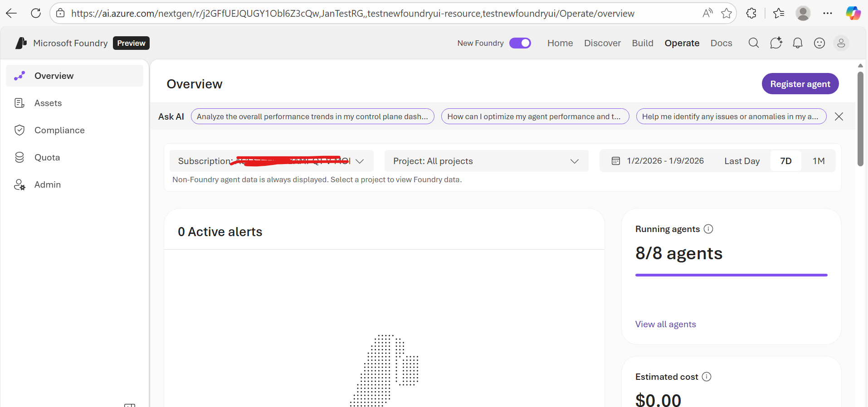Select the 1M time range
Viewport: 868px width, 407px height.
point(819,161)
